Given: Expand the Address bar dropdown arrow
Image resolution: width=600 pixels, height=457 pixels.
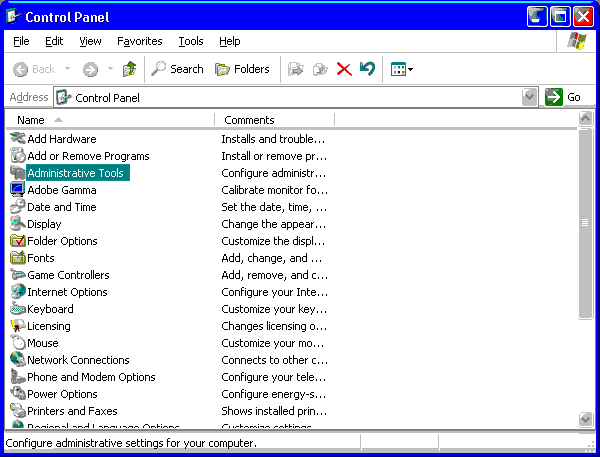Looking at the screenshot, I should [529, 97].
